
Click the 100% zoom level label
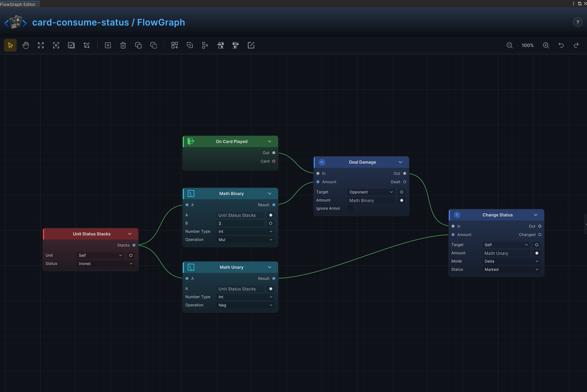pyautogui.click(x=527, y=45)
